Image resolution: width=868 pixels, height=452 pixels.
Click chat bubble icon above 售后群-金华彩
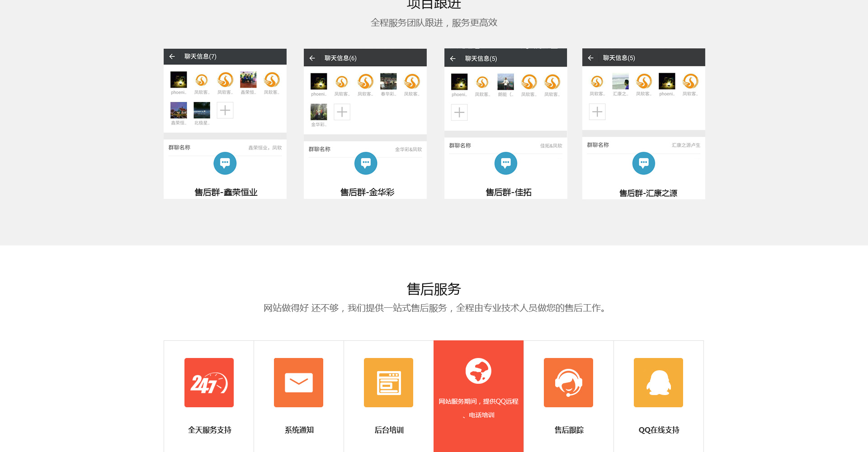(366, 163)
